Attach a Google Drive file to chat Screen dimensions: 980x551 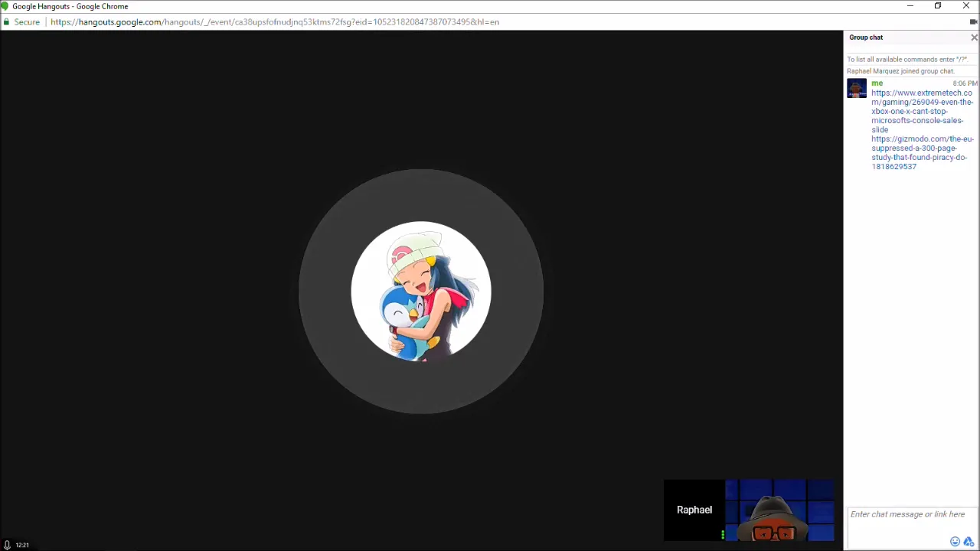pyautogui.click(x=969, y=542)
